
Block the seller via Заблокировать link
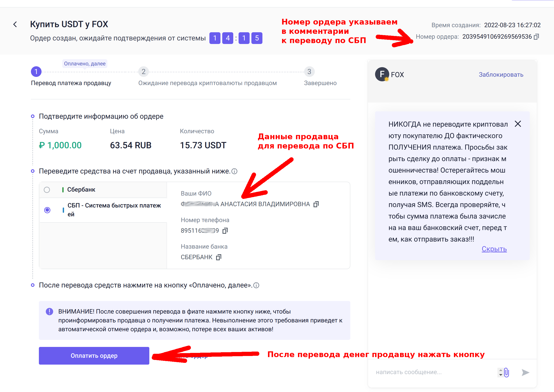coord(501,75)
